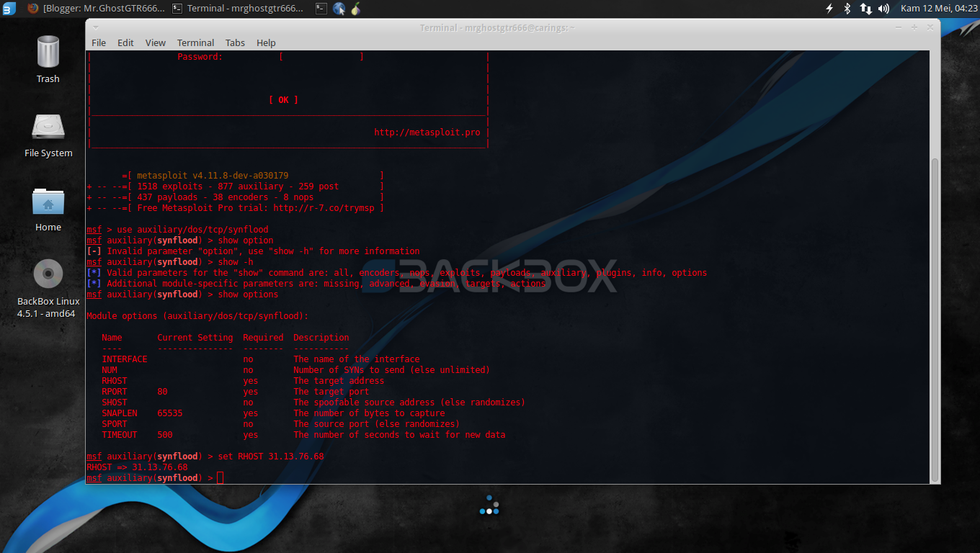Screen dimensions: 980x553
Task: Open the power manager lightning icon
Action: tap(829, 9)
